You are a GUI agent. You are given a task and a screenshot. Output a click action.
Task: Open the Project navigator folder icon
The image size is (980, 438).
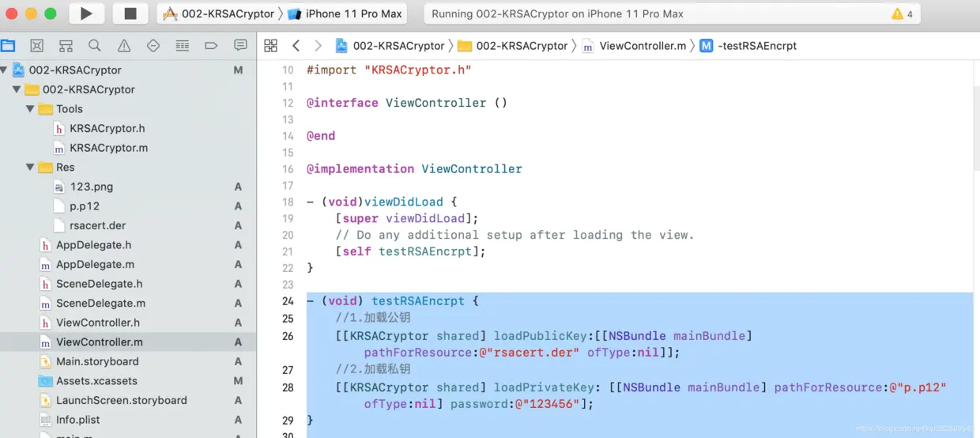(x=8, y=45)
